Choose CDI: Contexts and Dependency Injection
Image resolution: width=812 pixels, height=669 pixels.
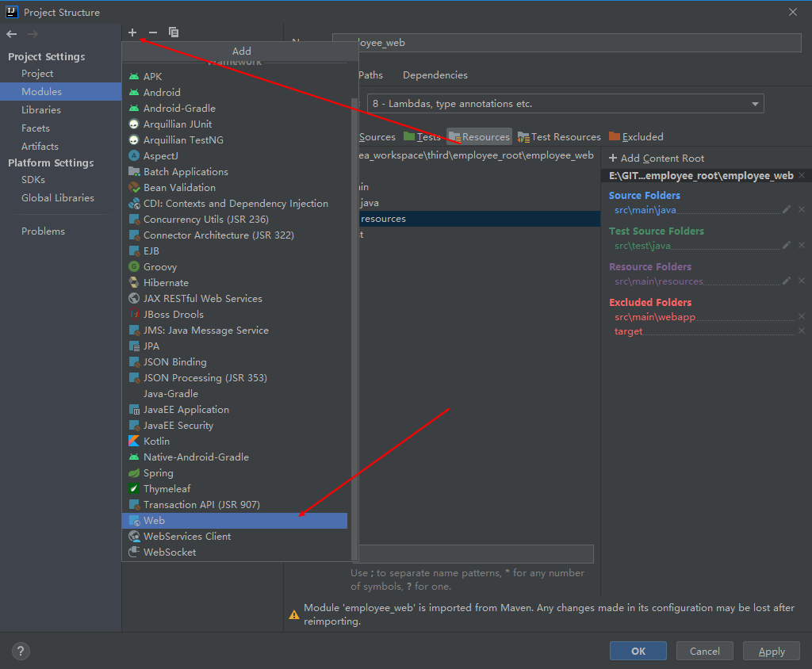pyautogui.click(x=235, y=204)
